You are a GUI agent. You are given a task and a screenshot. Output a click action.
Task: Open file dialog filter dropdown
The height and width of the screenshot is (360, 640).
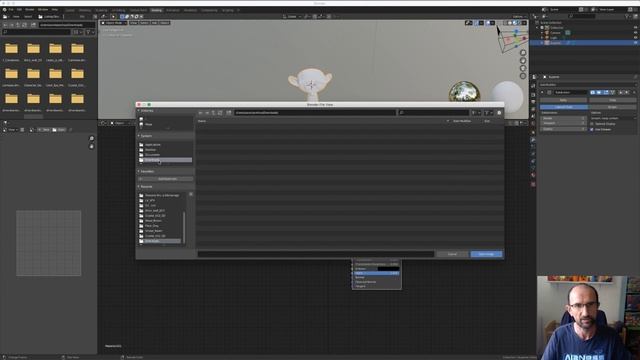488,113
